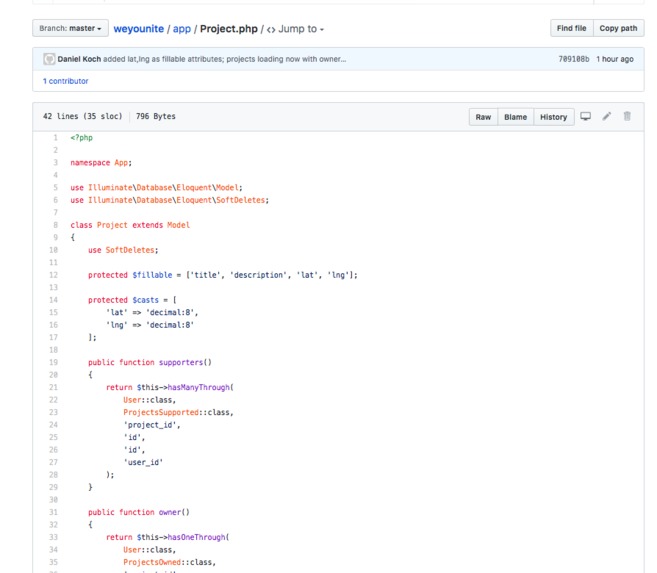View the 1 contributor list
The width and height of the screenshot is (657, 573).
pos(66,81)
